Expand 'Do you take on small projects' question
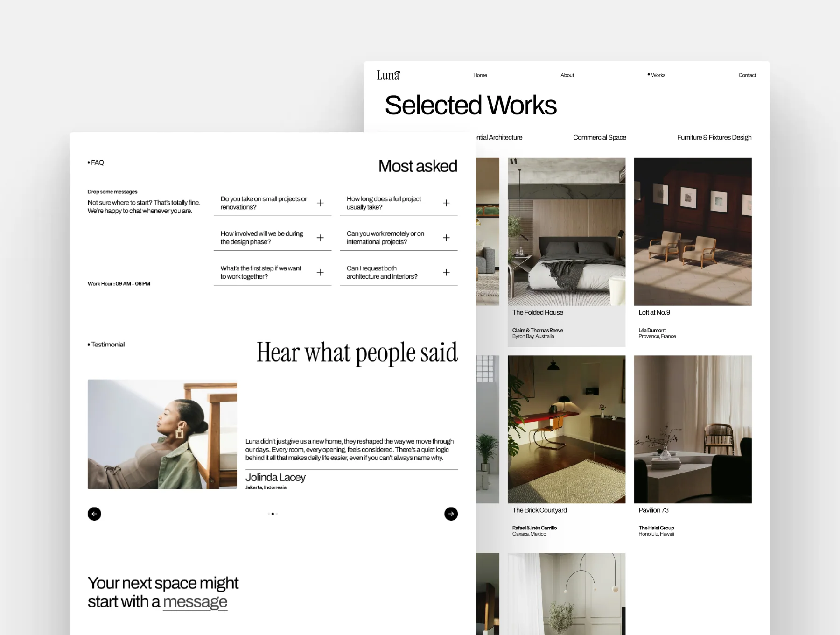Viewport: 840px width, 635px height. click(x=273, y=203)
